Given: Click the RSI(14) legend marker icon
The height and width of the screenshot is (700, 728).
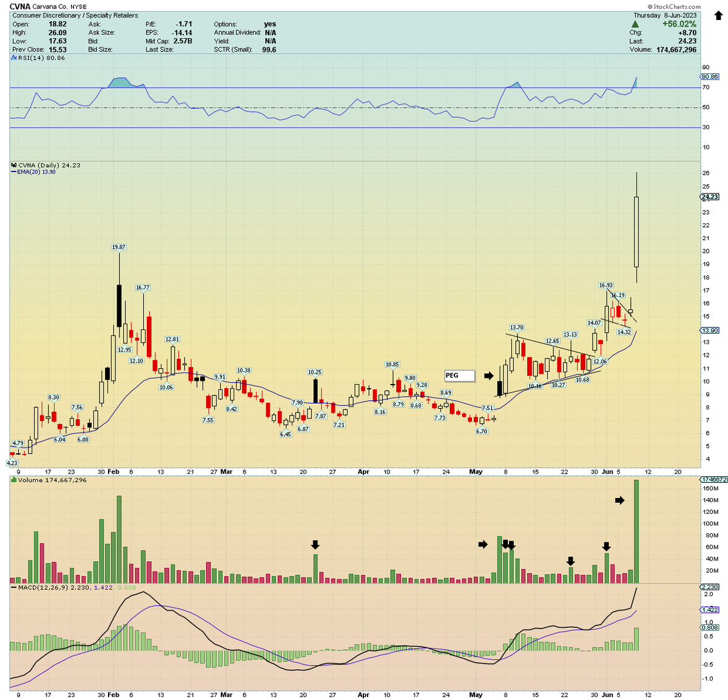Looking at the screenshot, I should tap(13, 58).
